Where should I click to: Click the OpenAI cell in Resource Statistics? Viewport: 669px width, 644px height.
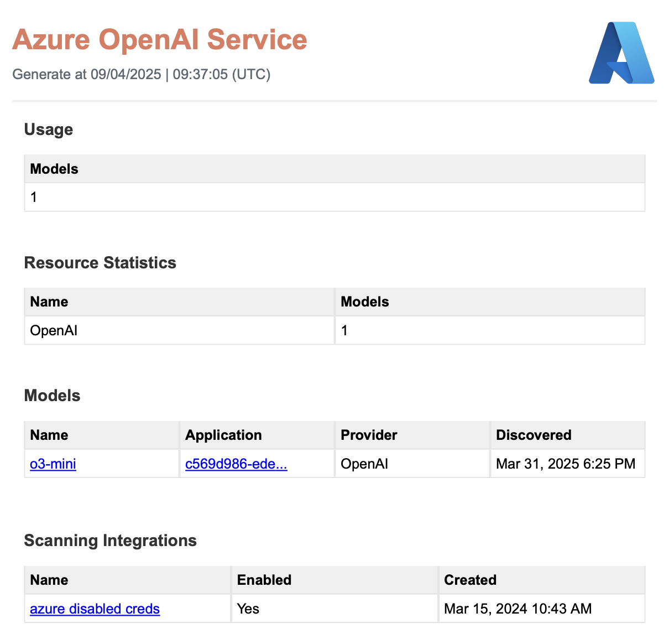point(54,330)
